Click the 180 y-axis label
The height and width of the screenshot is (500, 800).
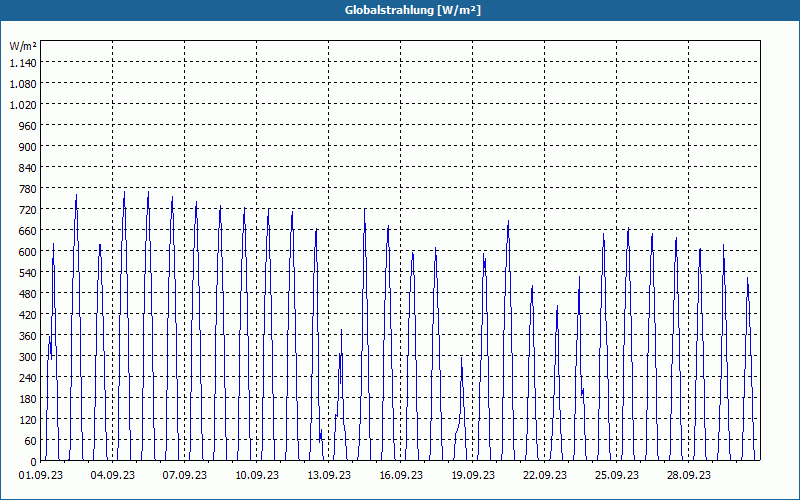pyautogui.click(x=28, y=398)
